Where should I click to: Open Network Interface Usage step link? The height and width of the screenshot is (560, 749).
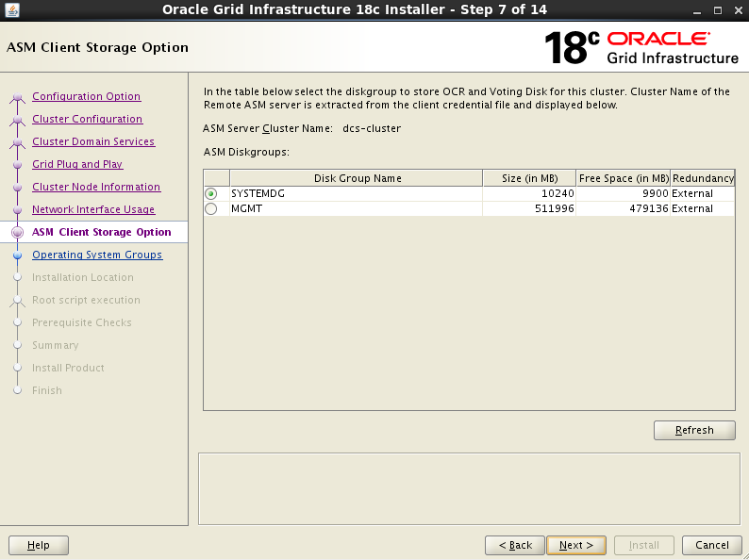[93, 209]
